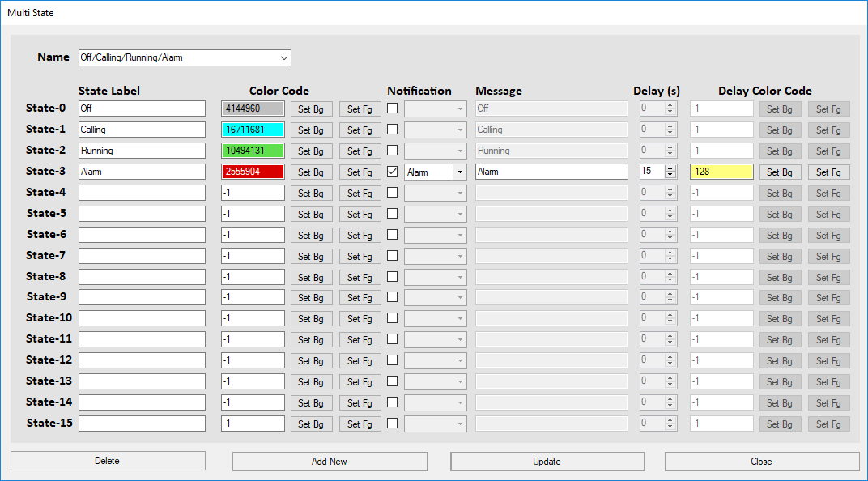The width and height of the screenshot is (868, 481).
Task: Click Set Bg for State-3 delay color
Action: pos(780,172)
